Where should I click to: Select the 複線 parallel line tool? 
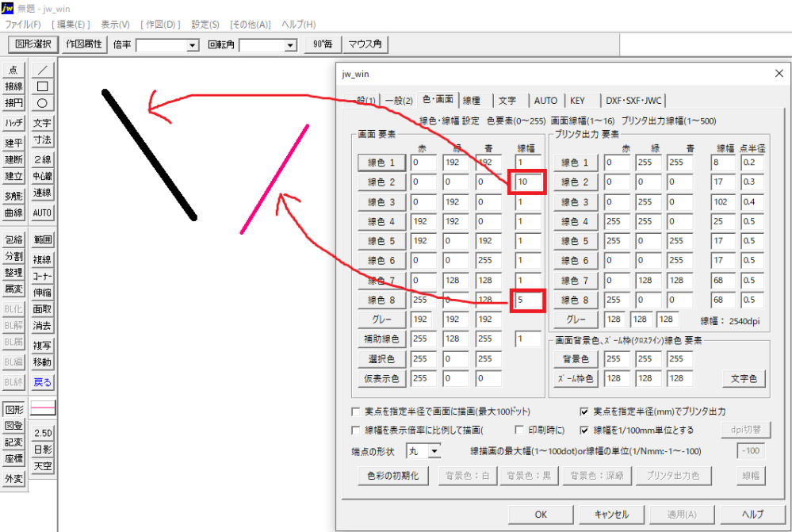click(43, 260)
